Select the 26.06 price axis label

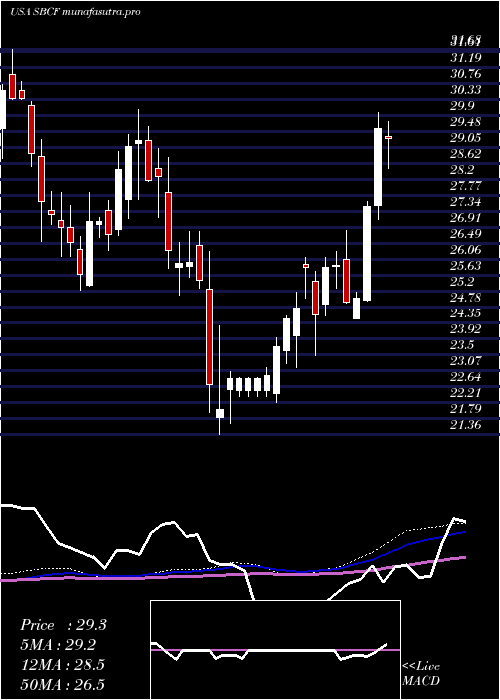pyautogui.click(x=466, y=250)
